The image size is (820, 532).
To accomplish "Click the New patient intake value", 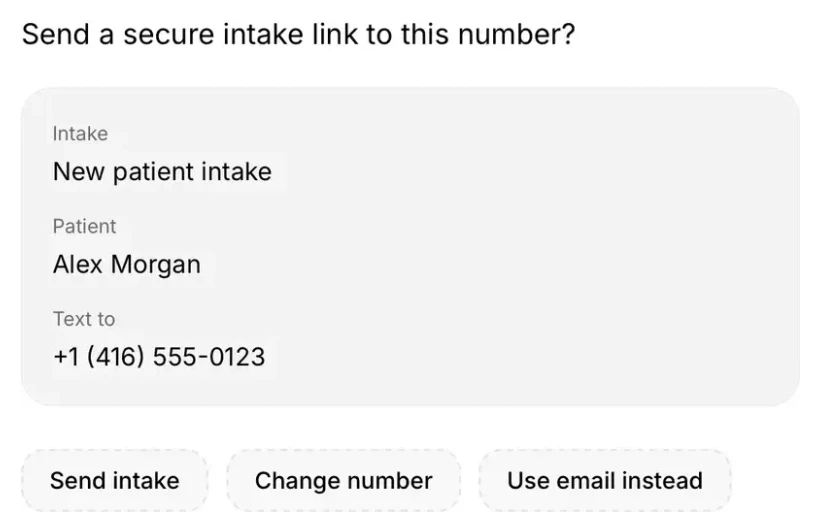I will tap(162, 172).
